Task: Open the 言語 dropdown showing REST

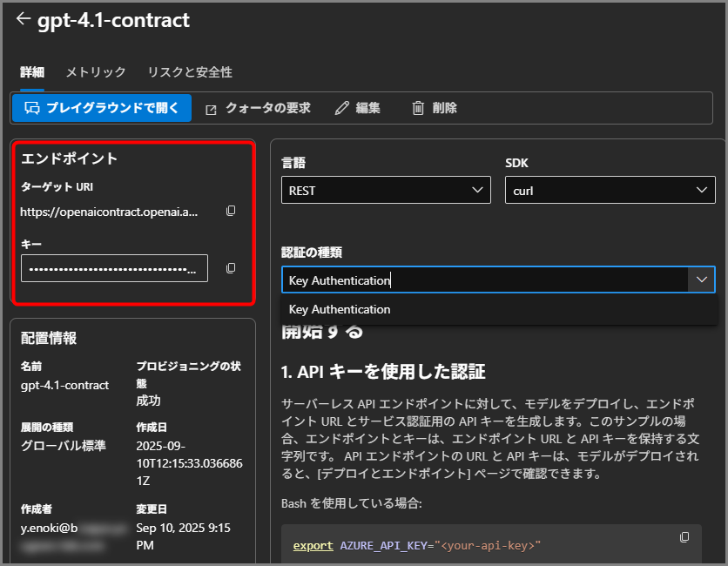Action: [x=386, y=191]
